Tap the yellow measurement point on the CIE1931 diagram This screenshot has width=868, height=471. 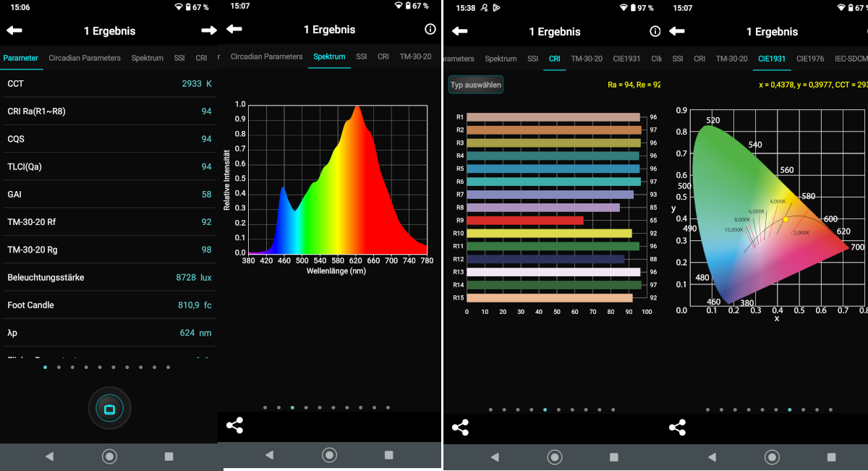click(786, 219)
